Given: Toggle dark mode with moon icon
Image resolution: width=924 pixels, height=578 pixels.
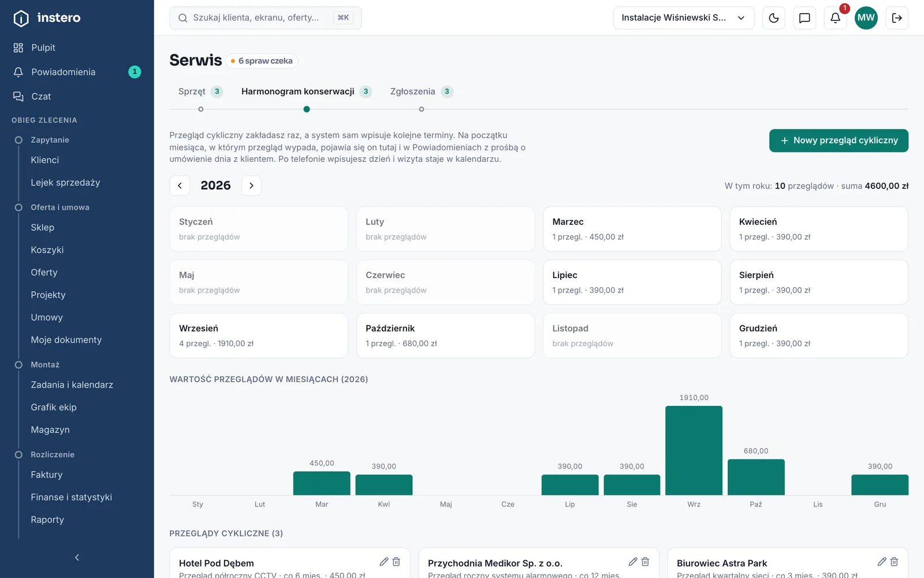Looking at the screenshot, I should click(774, 18).
